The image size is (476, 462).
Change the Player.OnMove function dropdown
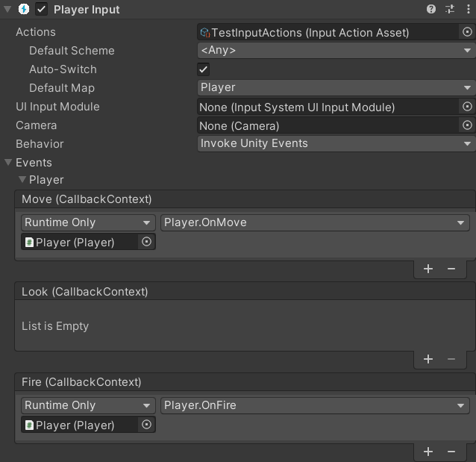point(315,222)
